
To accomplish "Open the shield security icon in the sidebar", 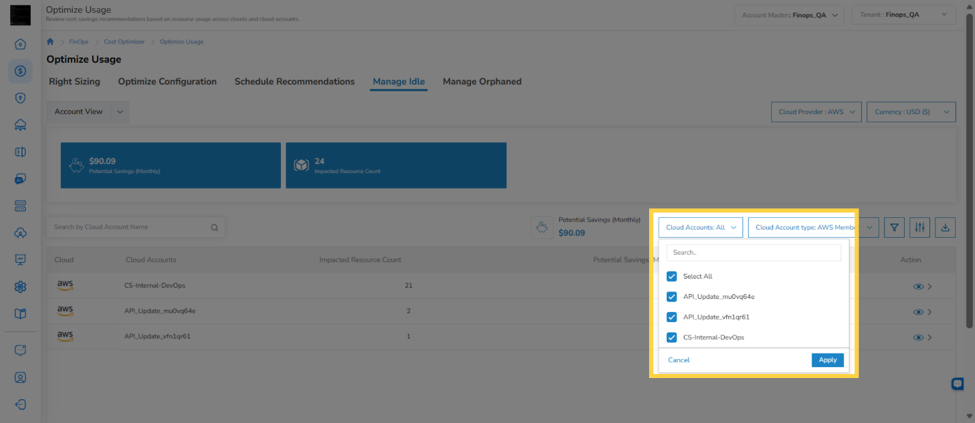I will click(20, 98).
